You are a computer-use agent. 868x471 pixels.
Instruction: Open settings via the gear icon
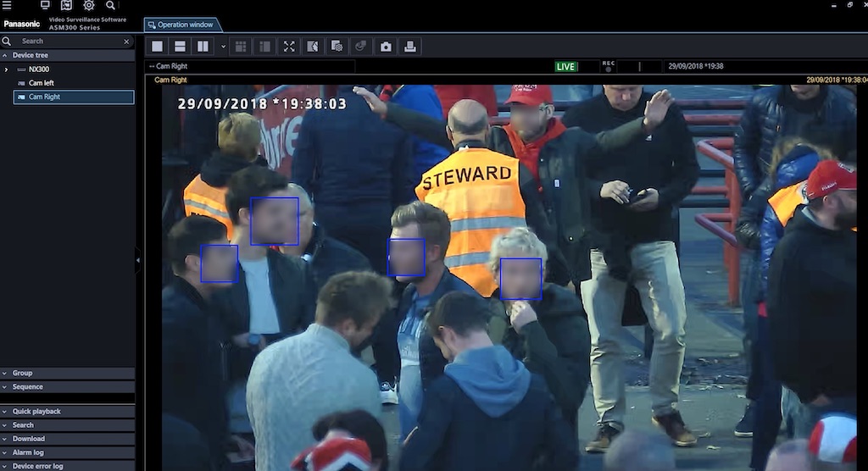(89, 5)
